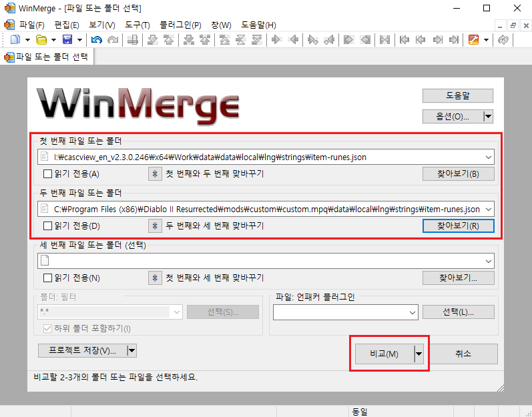This screenshot has width=532, height=417.
Task: Click the 취소 cancel button
Action: pos(463,354)
